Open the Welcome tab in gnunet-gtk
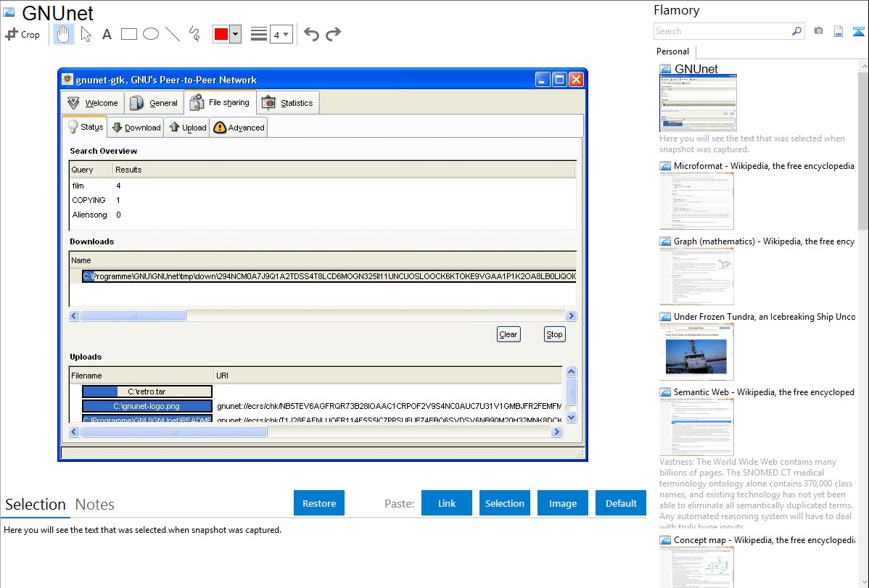The image size is (869, 588). coord(93,103)
